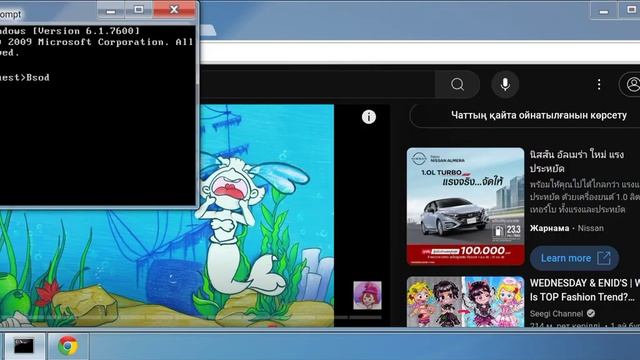Open the Wednesday & Enid's video thumbnail
Image resolution: width=640 pixels, height=360 pixels.
click(465, 302)
